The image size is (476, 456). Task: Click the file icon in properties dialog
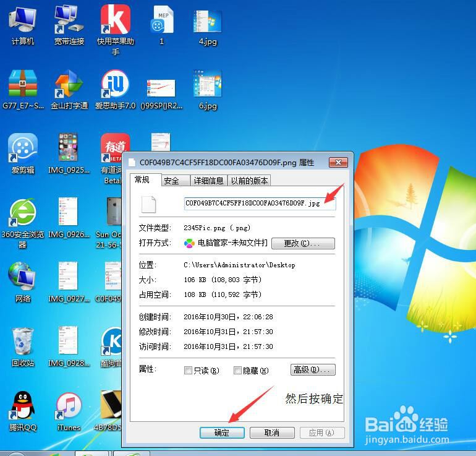[x=149, y=204]
